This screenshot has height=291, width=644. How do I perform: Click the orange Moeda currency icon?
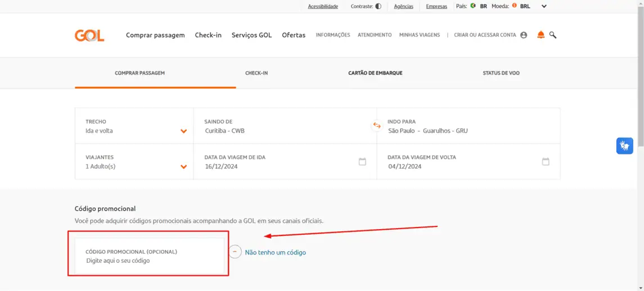(x=514, y=6)
